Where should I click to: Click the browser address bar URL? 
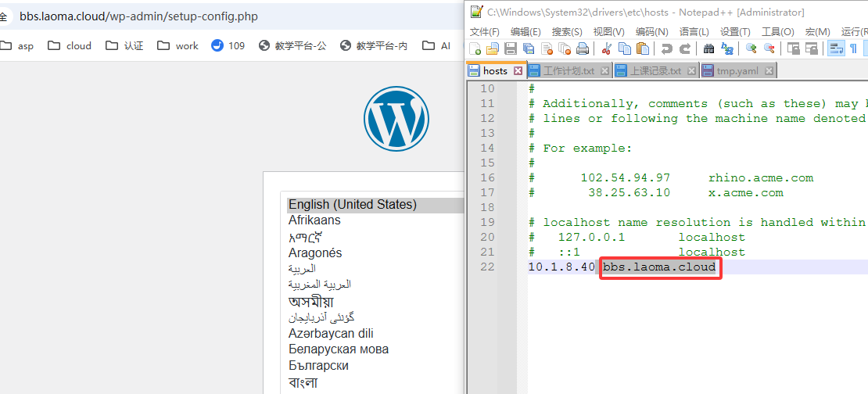(138, 16)
